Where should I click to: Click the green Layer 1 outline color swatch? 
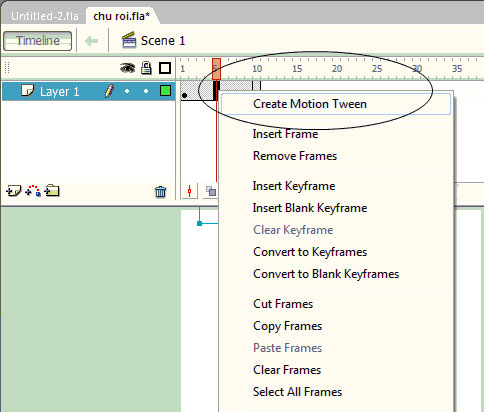pos(165,91)
